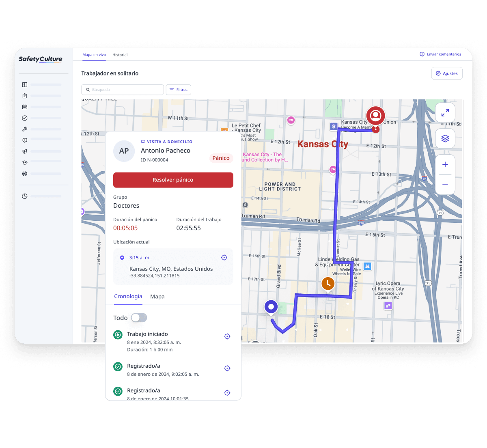The image size is (487, 448).
Task: Switch to the Historial tab
Action: click(120, 55)
